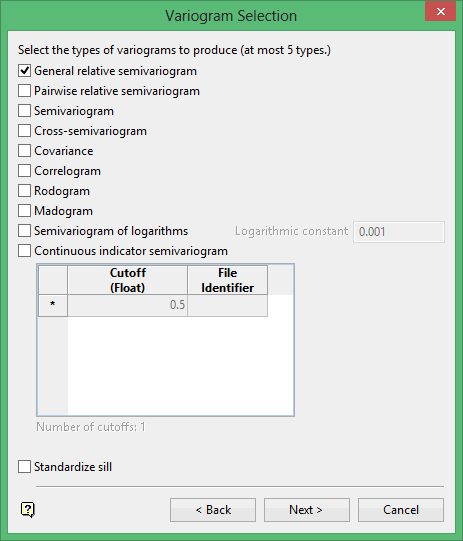Viewport: 463px width, 541px height.
Task: Go to the Next wizard page
Action: (x=307, y=510)
